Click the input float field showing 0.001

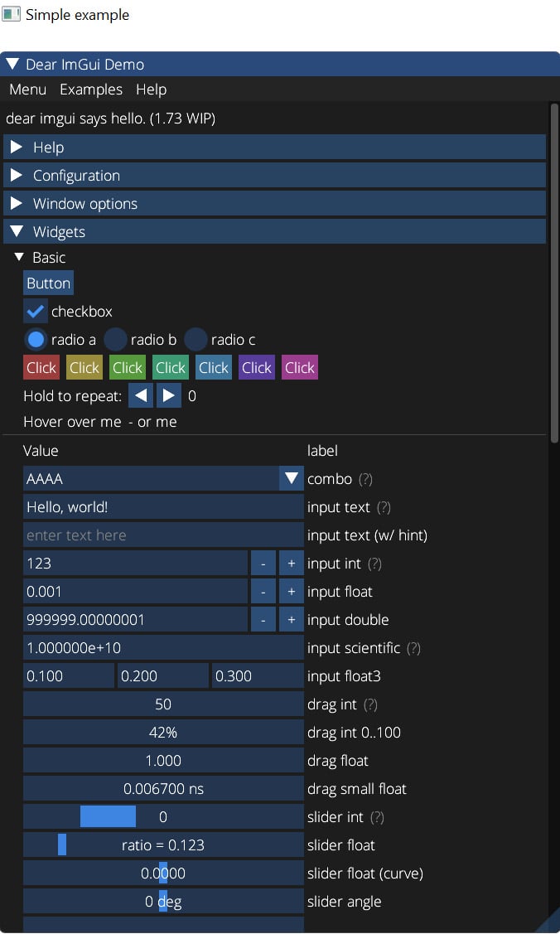coord(135,592)
